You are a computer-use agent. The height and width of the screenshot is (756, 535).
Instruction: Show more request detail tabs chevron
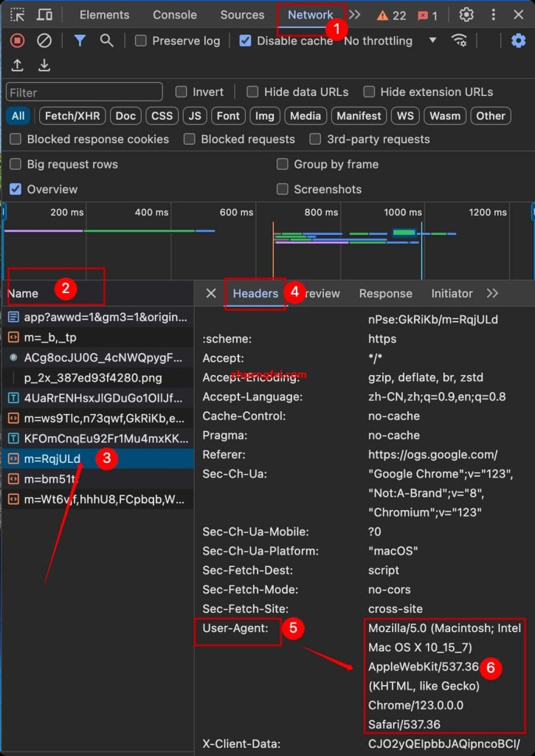point(492,293)
